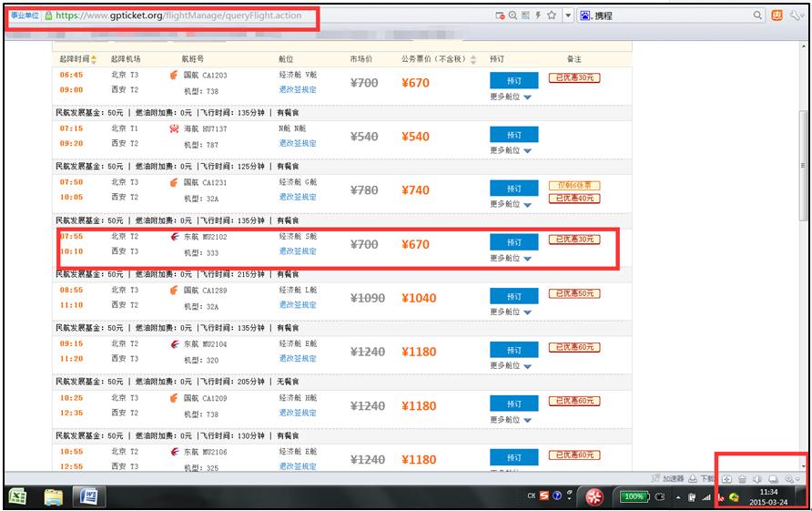The image size is (812, 511).
Task: Click the search magnifier in the 携程 box
Action: pos(757,15)
